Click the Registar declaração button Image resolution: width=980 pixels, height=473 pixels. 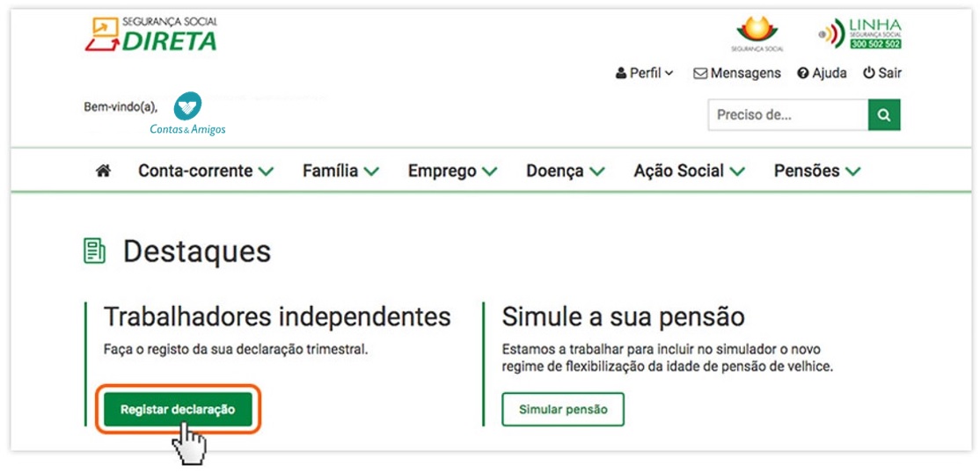click(178, 410)
